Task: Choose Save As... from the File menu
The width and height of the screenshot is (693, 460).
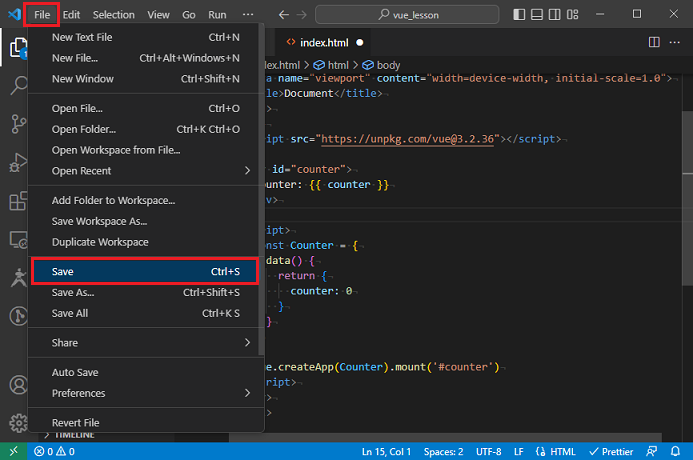Action: click(146, 292)
